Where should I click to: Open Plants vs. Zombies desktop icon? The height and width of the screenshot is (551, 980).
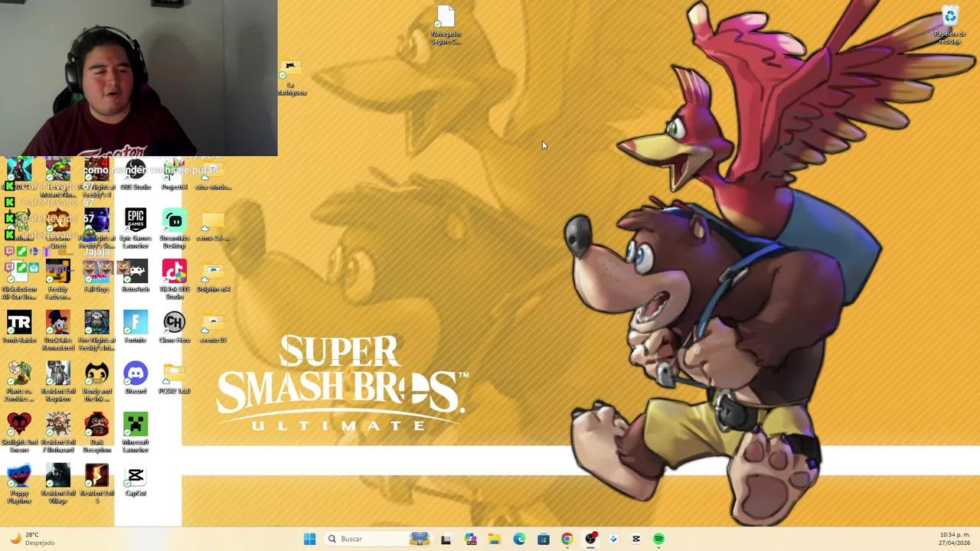pos(19,382)
